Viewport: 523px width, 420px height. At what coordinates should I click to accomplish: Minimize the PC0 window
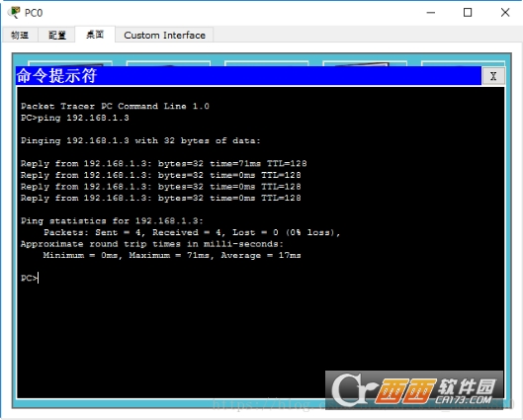pos(431,13)
